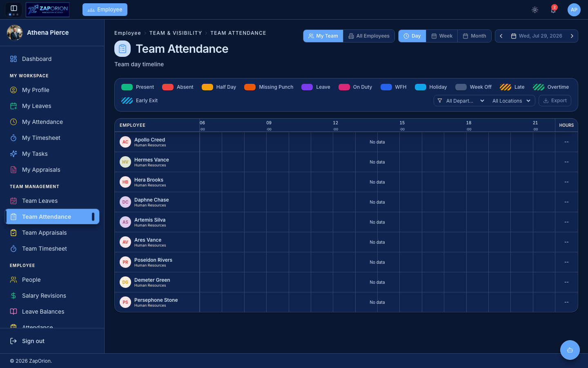Switch to Week view
588x368 pixels.
[442, 36]
